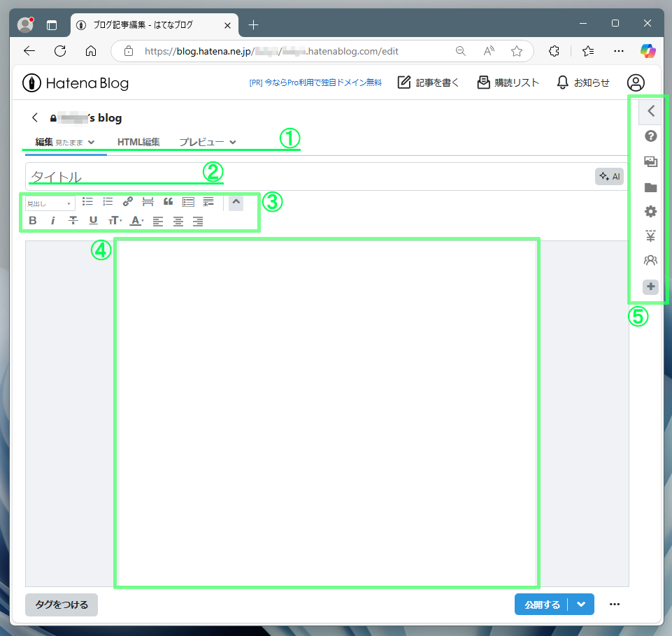Add more sidebar tools with plus button
Viewport: 672px width, 636px height.
[x=650, y=287]
